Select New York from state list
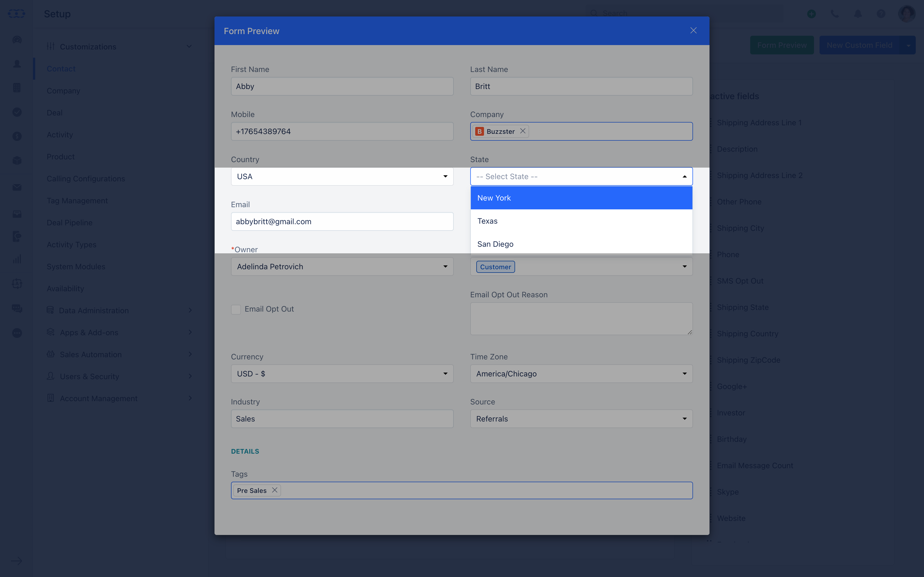 [581, 198]
